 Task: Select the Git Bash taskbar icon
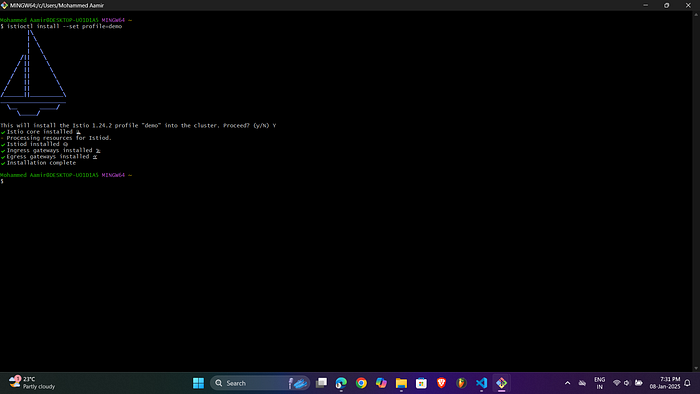point(502,383)
